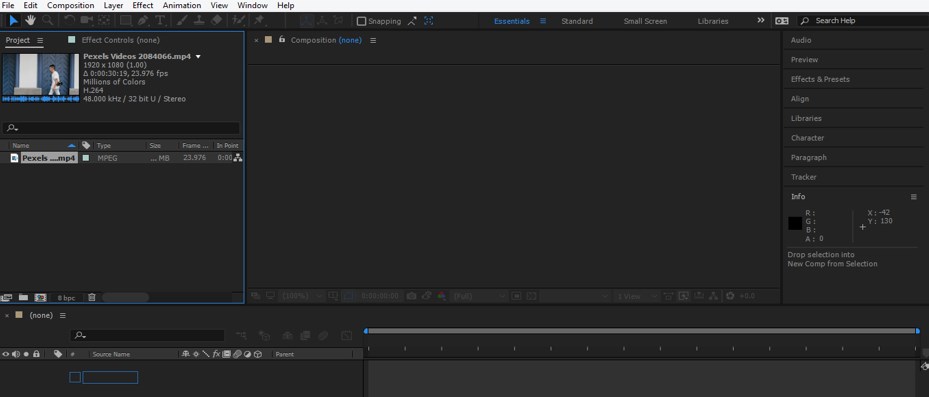Select the Unified Camera tool

87,21
